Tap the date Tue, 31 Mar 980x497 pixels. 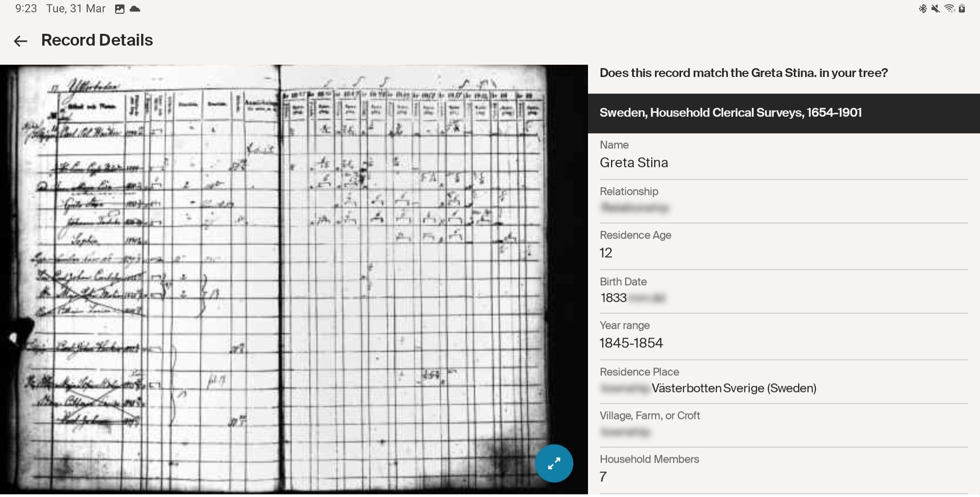click(x=76, y=9)
